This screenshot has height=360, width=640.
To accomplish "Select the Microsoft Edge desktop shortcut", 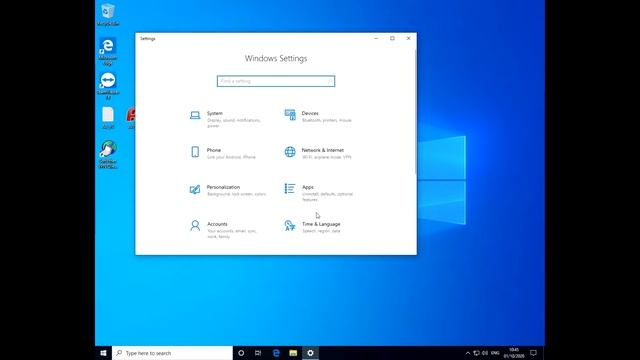I will pos(108,51).
